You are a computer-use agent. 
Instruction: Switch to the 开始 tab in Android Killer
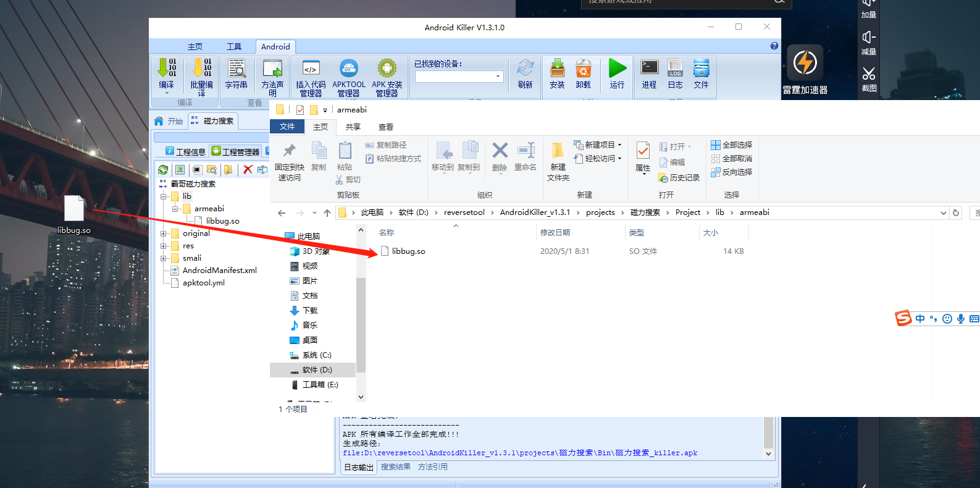169,121
